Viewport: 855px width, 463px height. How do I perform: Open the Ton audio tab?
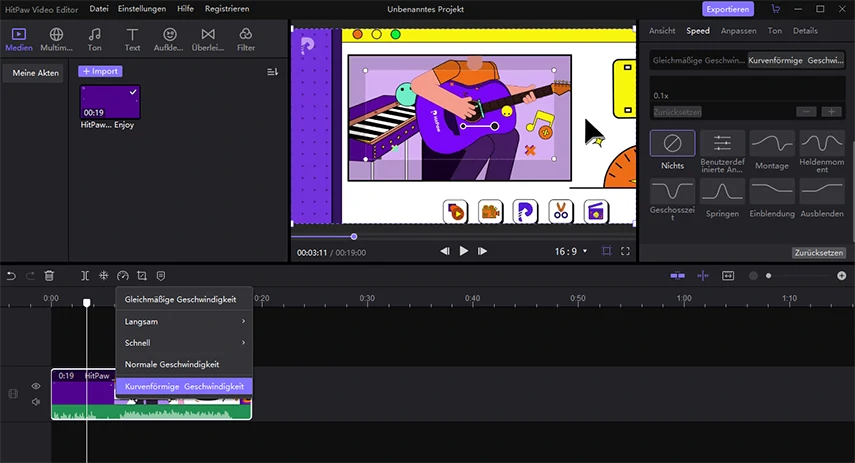[x=94, y=40]
